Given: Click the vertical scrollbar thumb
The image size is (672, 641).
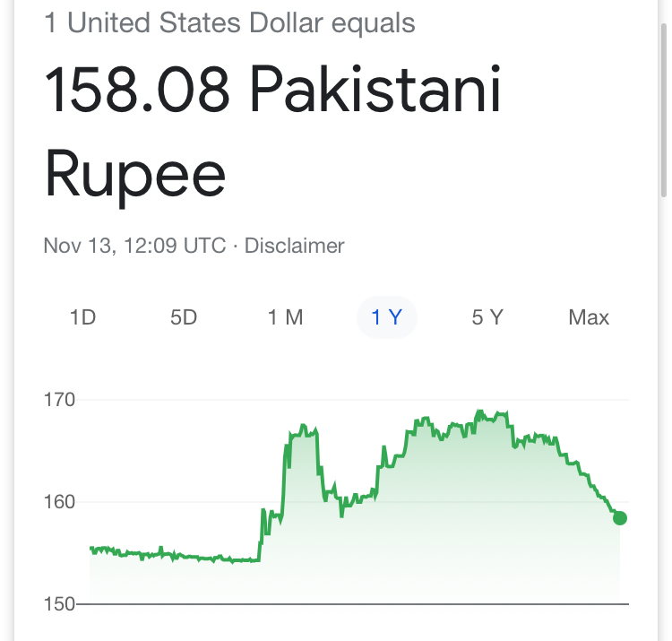Looking at the screenshot, I should coord(664,109).
